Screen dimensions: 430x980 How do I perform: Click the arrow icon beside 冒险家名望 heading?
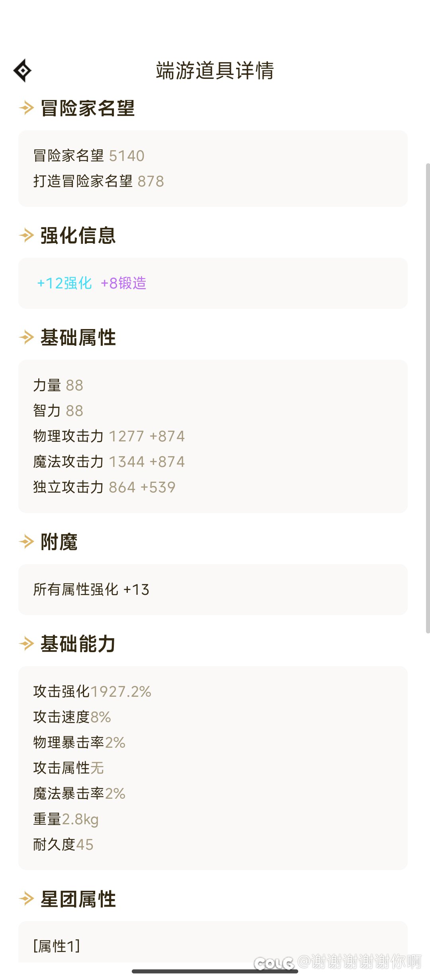tap(26, 108)
